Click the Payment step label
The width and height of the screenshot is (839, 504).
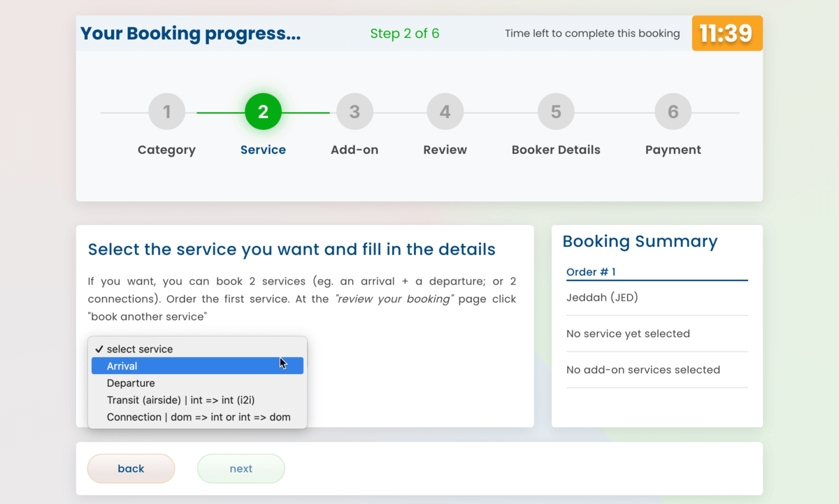point(673,150)
